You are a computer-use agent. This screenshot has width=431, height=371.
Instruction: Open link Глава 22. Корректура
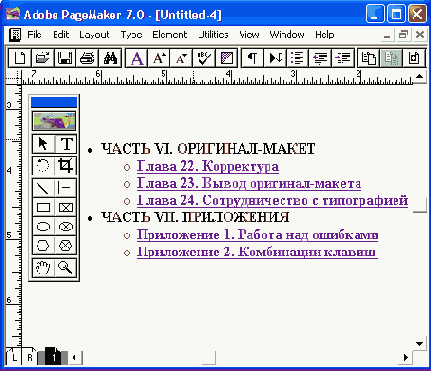point(208,166)
